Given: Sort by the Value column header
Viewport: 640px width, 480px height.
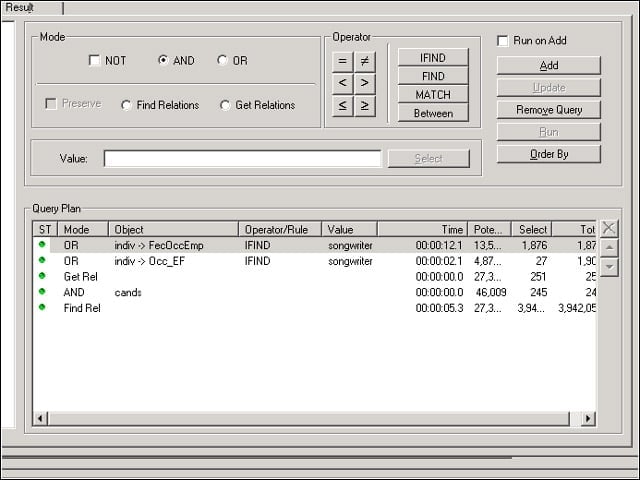Looking at the screenshot, I should click(x=349, y=229).
